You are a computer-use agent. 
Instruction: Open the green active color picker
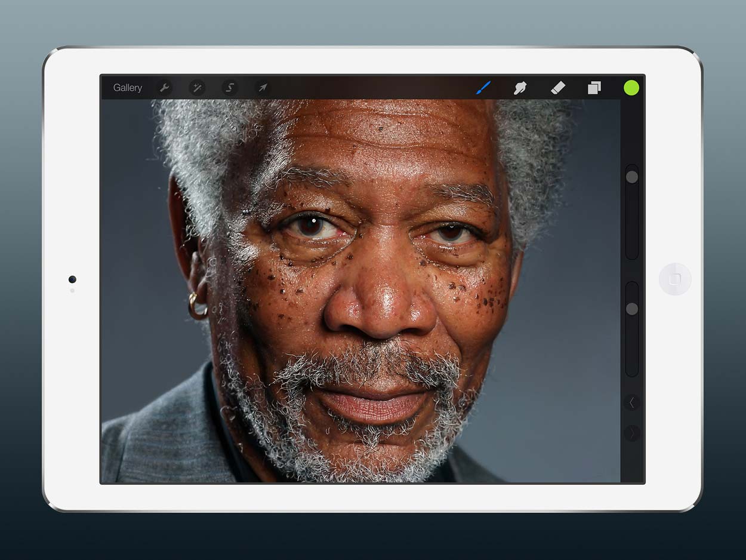pyautogui.click(x=631, y=88)
